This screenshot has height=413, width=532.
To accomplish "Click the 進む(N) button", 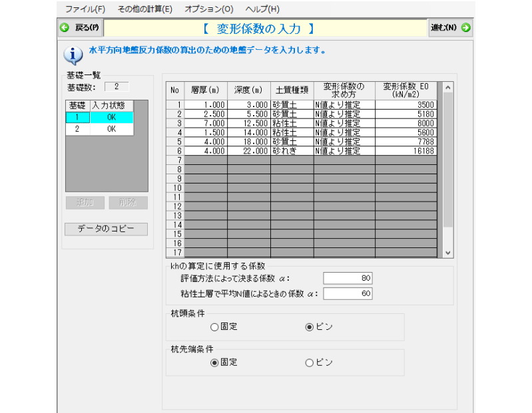I will click(451, 27).
